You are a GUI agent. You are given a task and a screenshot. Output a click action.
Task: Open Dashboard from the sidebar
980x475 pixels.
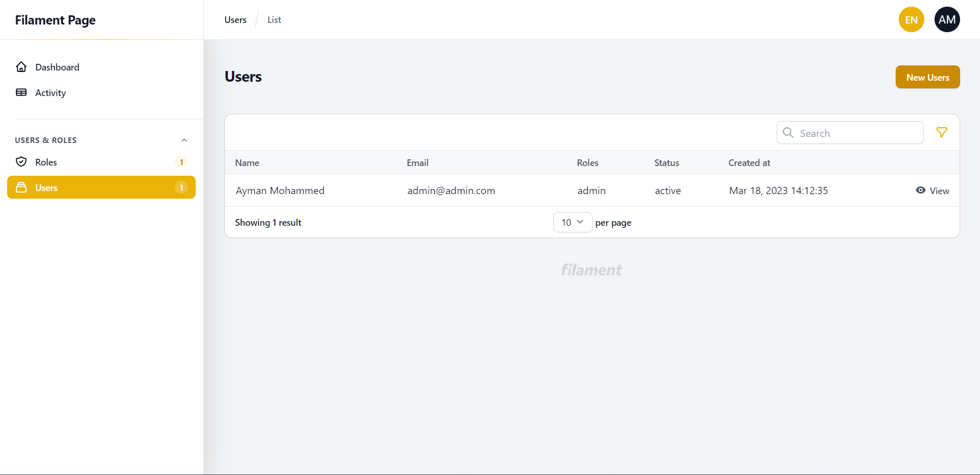tap(57, 67)
